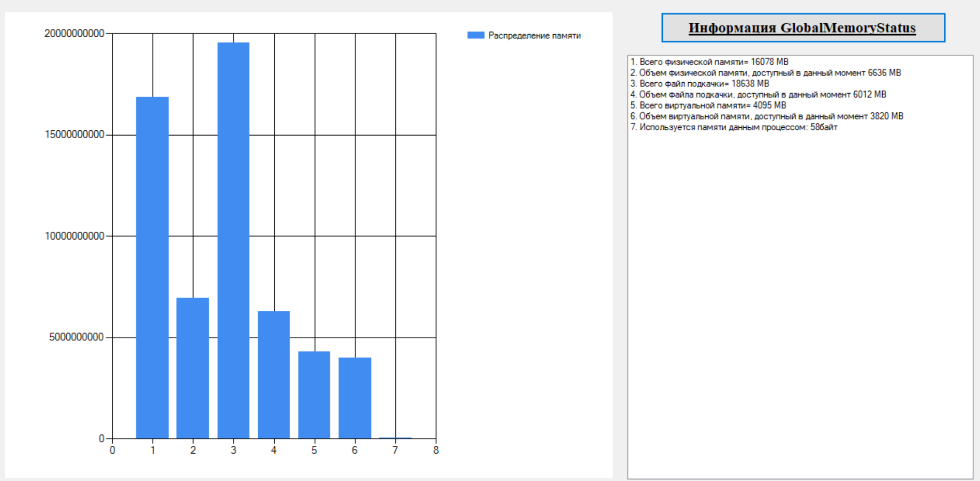Click line 5 Всего виртуальной памяти= 4095 MB
Screen dimensions: 980x481
pos(708,106)
